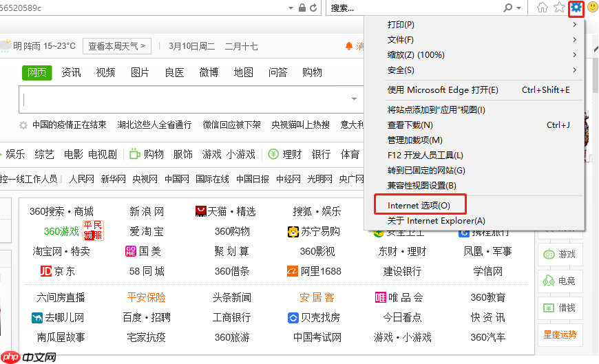This screenshot has width=599, height=364.
Task: Open hot topic 中国的疫情正在结束
Action: point(69,125)
